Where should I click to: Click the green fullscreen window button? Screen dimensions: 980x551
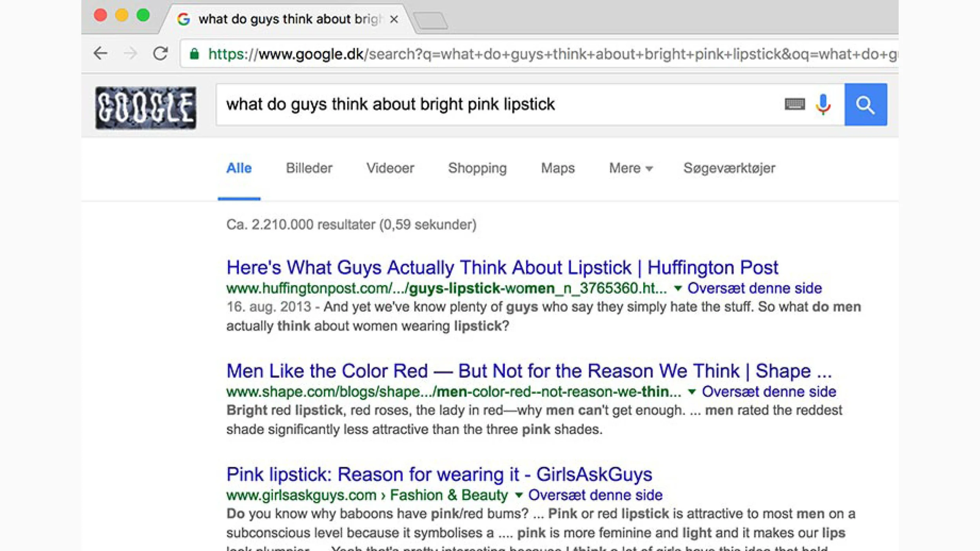click(x=143, y=15)
